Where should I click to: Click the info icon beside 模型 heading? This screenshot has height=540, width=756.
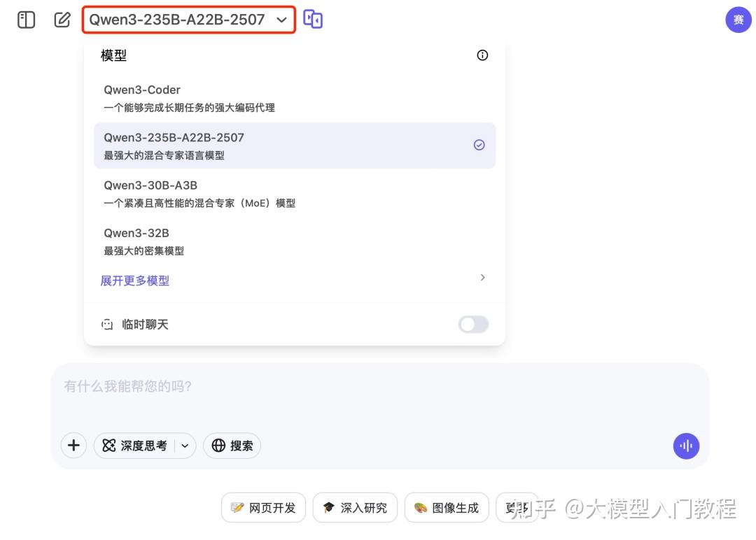click(x=482, y=55)
